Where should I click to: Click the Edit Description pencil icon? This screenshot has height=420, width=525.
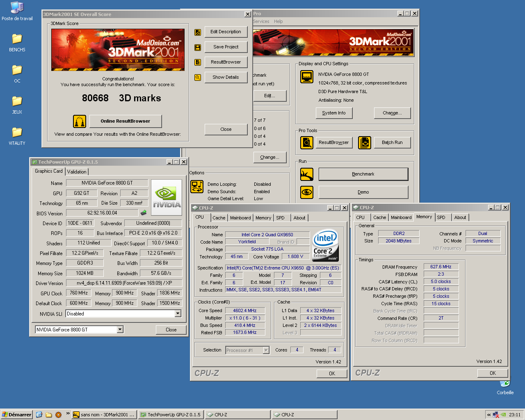pyautogui.click(x=198, y=32)
